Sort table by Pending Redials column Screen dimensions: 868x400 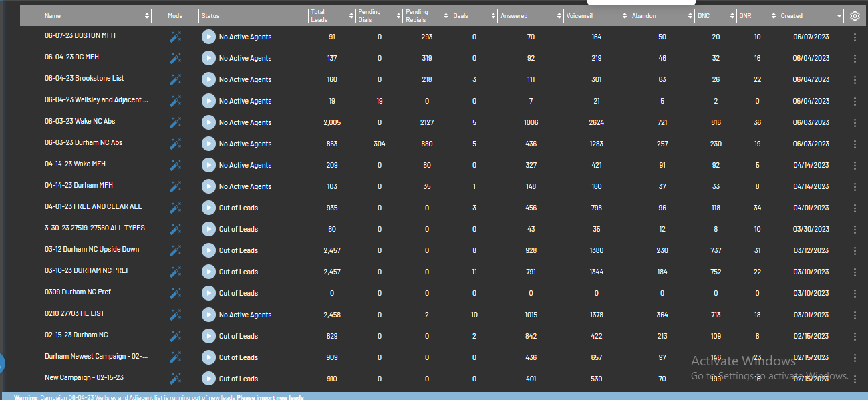(445, 16)
